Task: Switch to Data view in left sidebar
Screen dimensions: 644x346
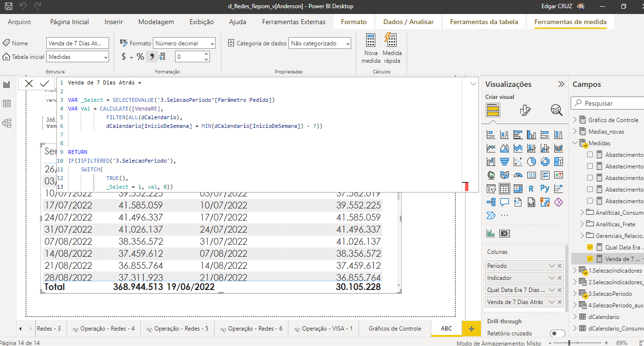Action: pyautogui.click(x=7, y=104)
